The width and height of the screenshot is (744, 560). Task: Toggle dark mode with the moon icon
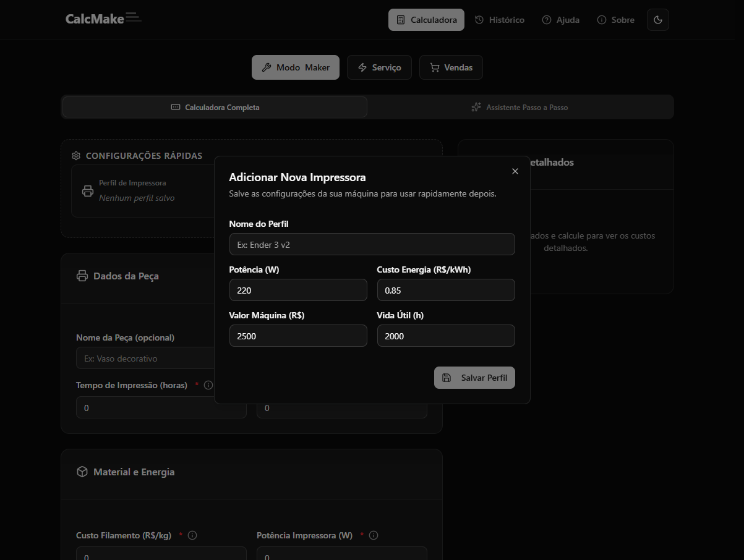click(x=657, y=20)
